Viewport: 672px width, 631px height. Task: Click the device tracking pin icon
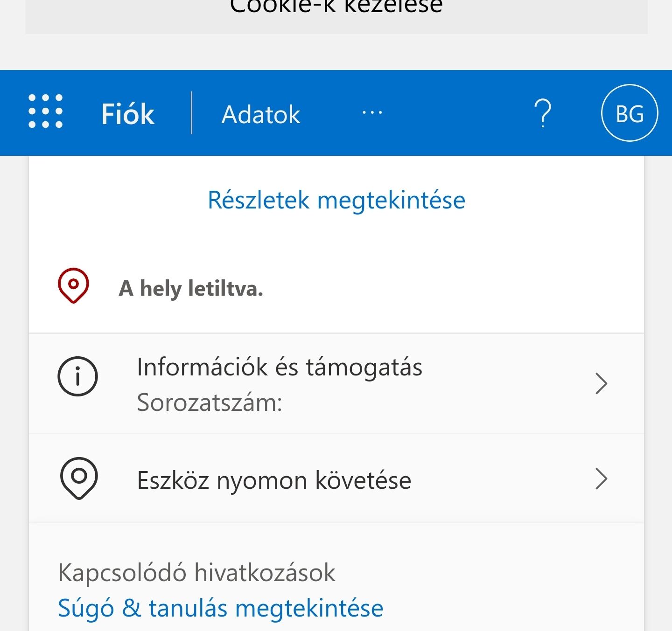click(x=79, y=478)
